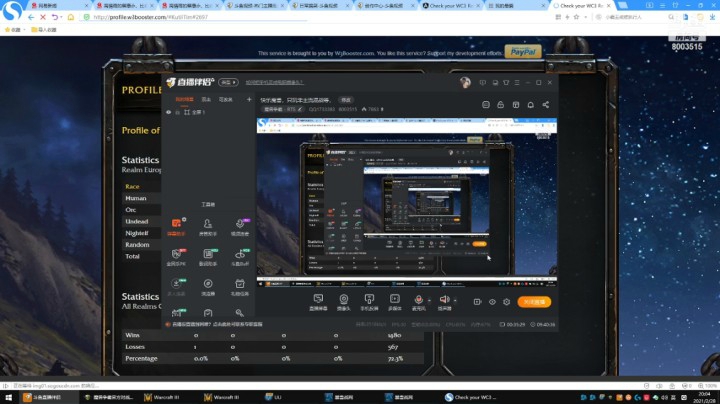720x404 pixels.
Task: Open the browser home page icon
Action: pyautogui.click(x=71, y=17)
